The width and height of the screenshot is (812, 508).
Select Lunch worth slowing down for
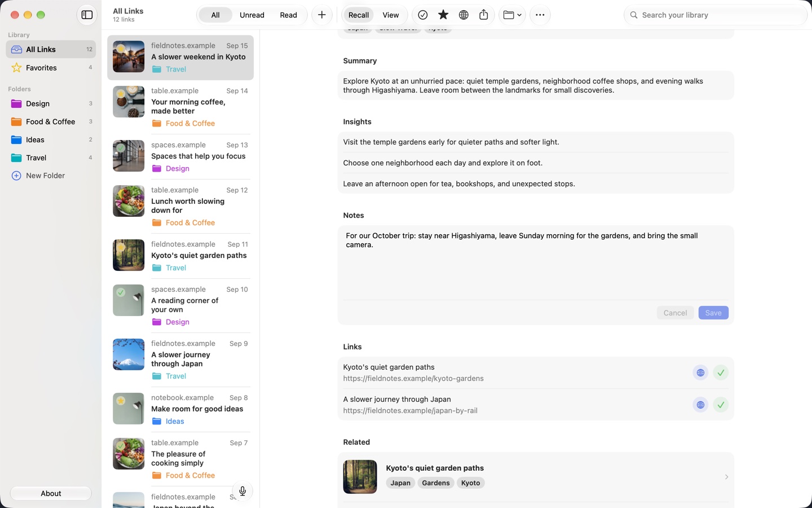tap(180, 207)
